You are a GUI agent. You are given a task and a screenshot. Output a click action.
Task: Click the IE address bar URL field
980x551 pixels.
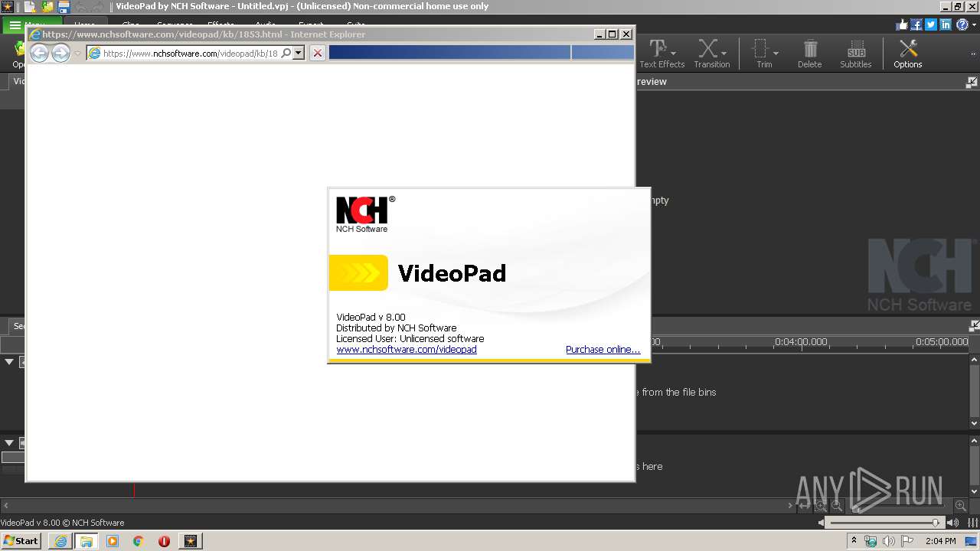pyautogui.click(x=190, y=54)
